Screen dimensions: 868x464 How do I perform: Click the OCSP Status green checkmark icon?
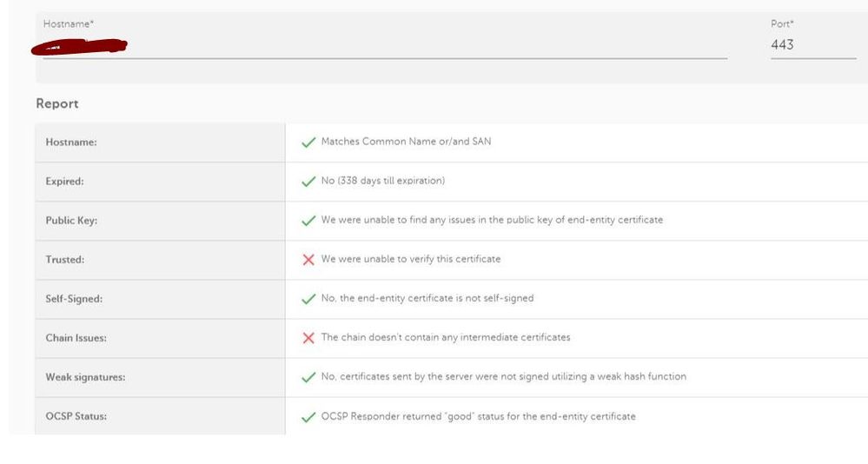coord(308,417)
